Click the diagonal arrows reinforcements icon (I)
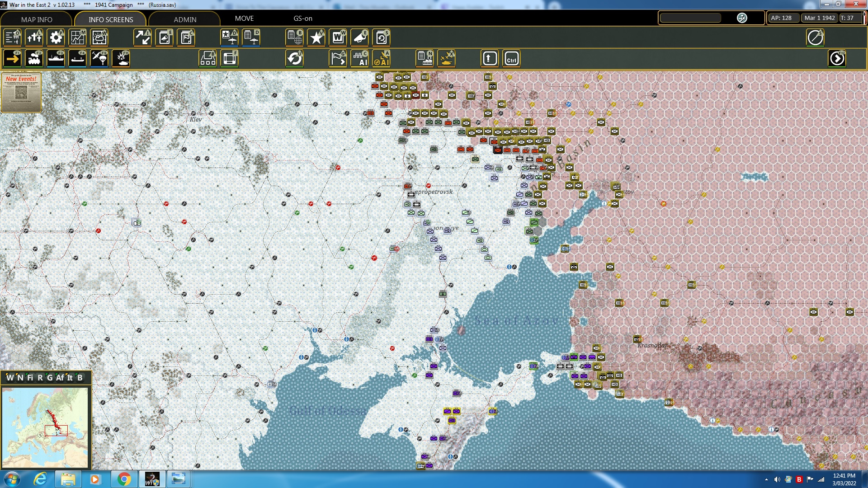The width and height of the screenshot is (868, 488). pos(142,38)
